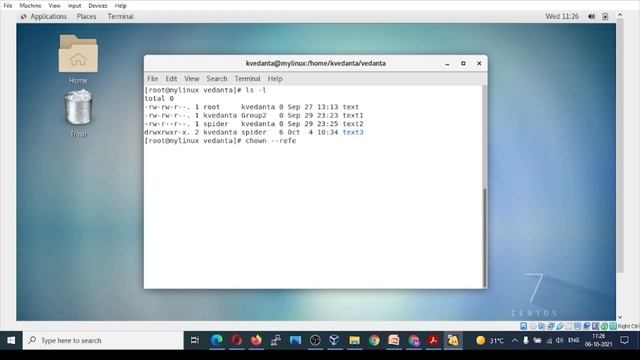Viewport: 640px width, 360px height.
Task: Click 'spider' owner on text2 row
Action: point(216,124)
